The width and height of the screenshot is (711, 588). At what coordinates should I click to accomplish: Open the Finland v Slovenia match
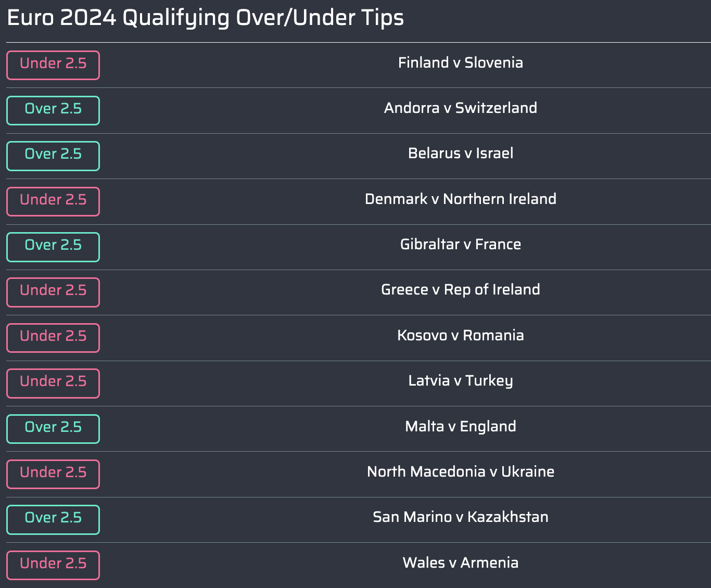tap(461, 62)
